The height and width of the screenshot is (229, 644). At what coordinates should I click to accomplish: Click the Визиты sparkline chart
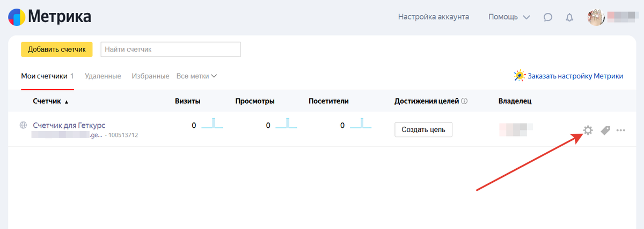coord(212,123)
